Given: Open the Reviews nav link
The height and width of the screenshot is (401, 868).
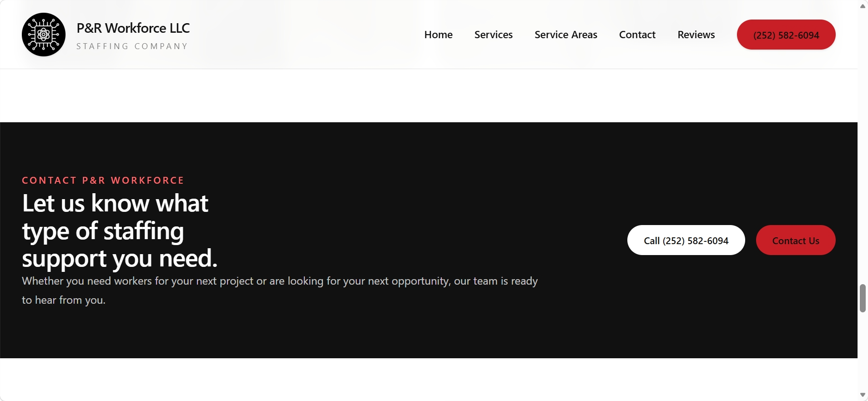Looking at the screenshot, I should pyautogui.click(x=696, y=35).
